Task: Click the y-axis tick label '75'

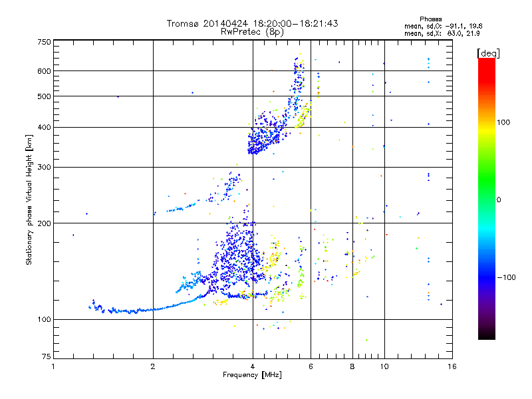Action: [47, 356]
